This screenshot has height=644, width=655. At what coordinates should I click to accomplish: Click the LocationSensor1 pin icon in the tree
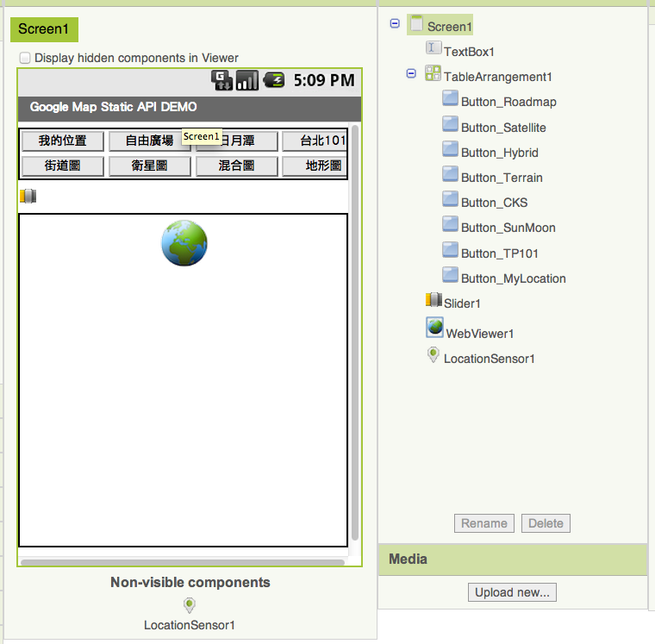(434, 355)
